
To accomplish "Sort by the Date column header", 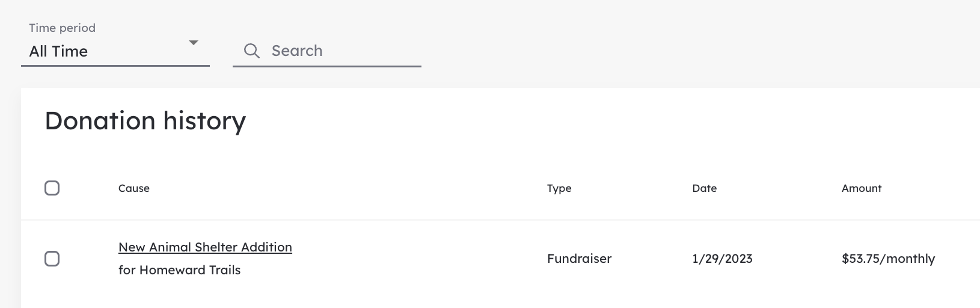I will coord(705,188).
